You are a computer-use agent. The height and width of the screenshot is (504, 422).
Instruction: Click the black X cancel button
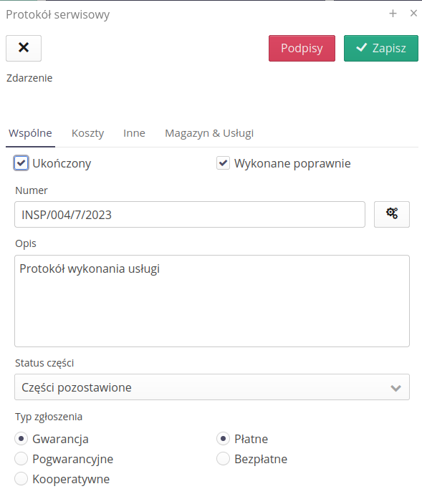pos(24,48)
